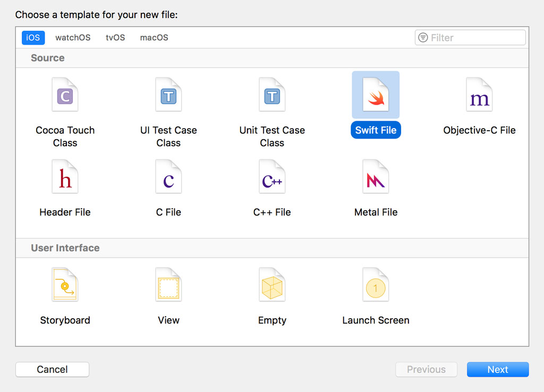The height and width of the screenshot is (392, 544).
Task: Choose the C++ File template
Action: point(272,176)
